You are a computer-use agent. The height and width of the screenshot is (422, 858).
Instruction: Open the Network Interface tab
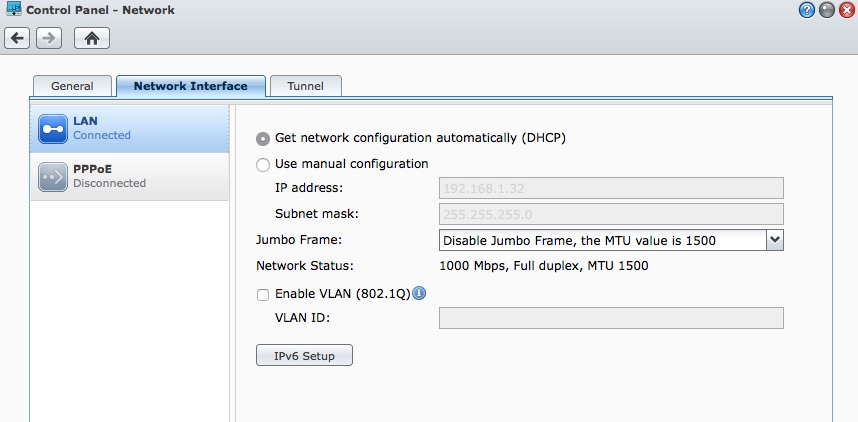[190, 86]
